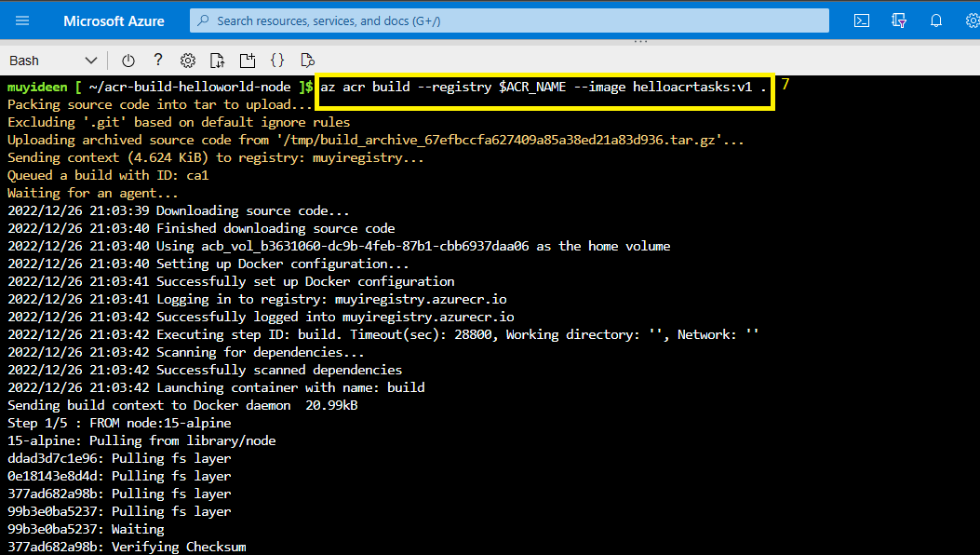This screenshot has height=555, width=980.
Task: Click the line 'Queued a build with ID: ca1'
Action: 108,175
